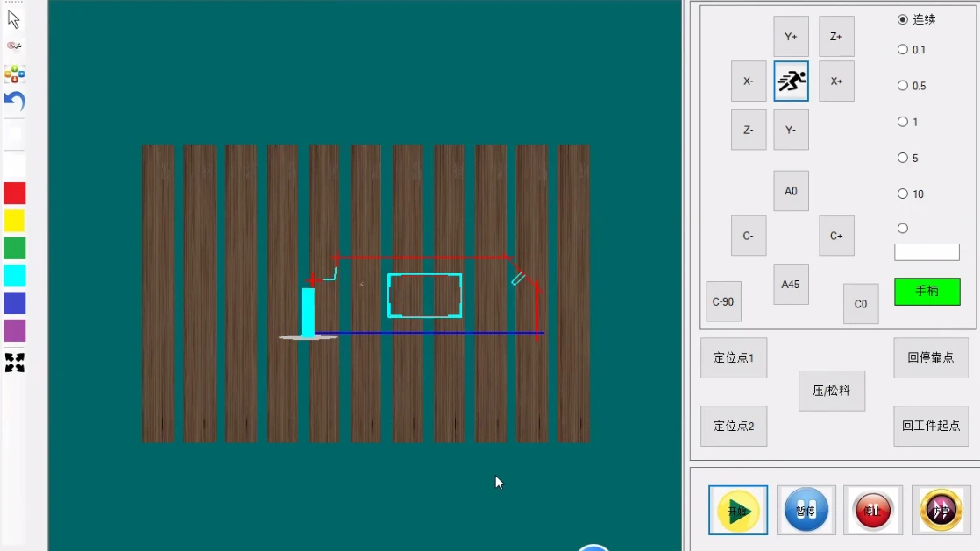This screenshot has height=551, width=980.
Task: Select the arrow pointer tool
Action: 14,18
